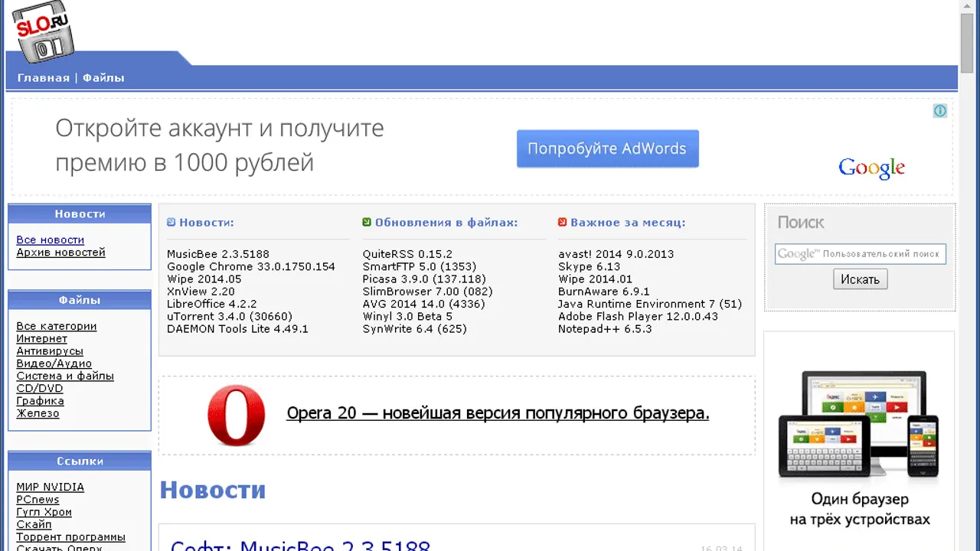
Task: Focus the Google custom search field
Action: tap(860, 254)
